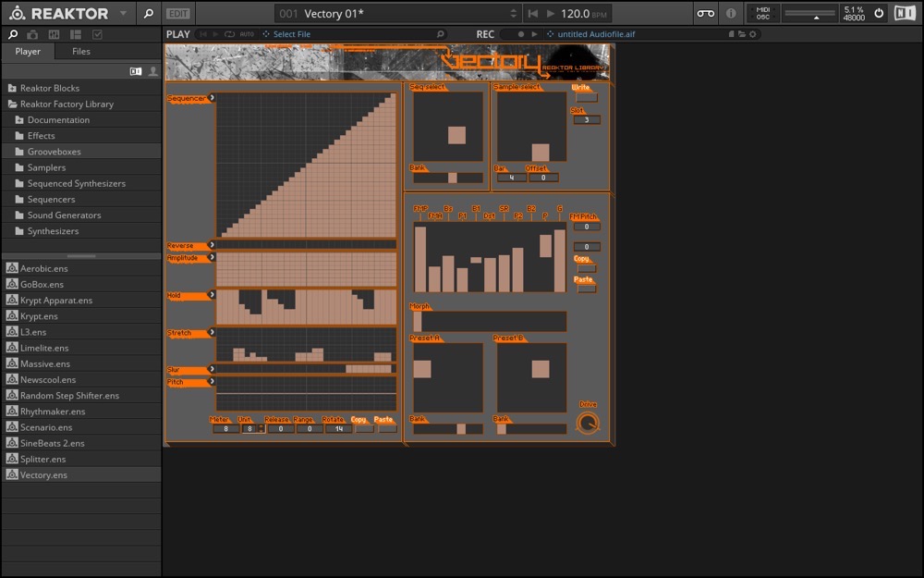This screenshot has width=924, height=578.
Task: Play back the recorded audio file
Action: (x=534, y=34)
